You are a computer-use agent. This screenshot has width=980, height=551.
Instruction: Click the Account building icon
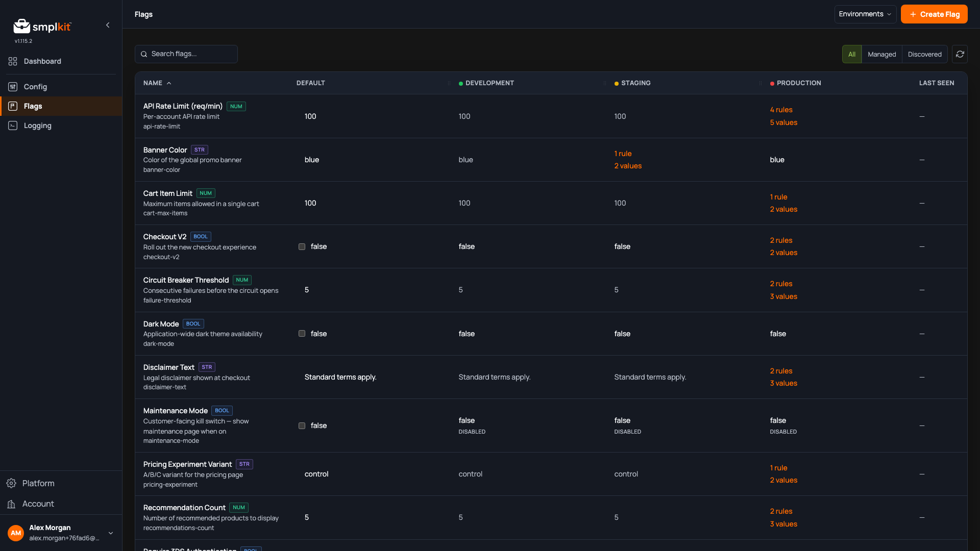(11, 504)
